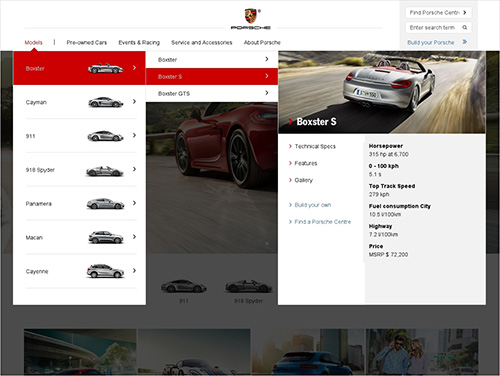Open the About Porsche menu

[262, 42]
